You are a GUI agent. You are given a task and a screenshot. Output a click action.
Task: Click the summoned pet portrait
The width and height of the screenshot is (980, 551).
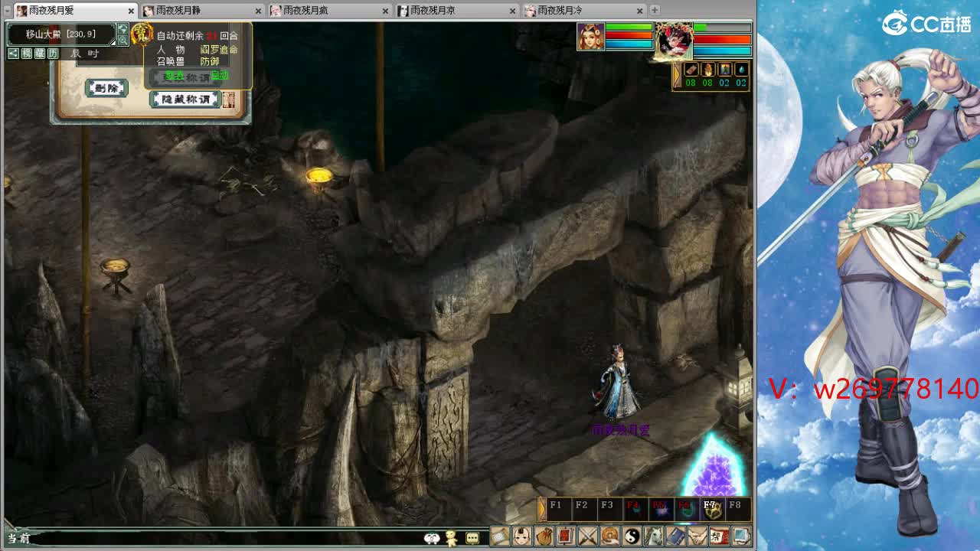coord(674,40)
